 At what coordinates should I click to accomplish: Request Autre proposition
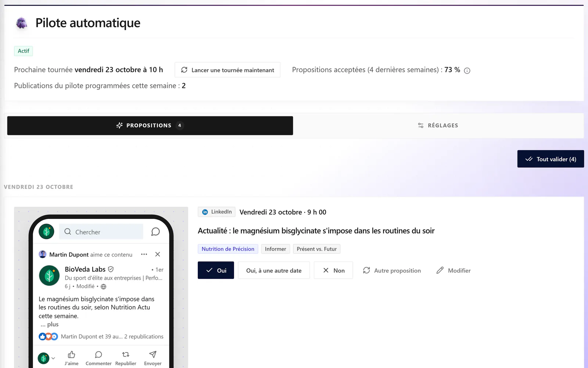point(392,270)
